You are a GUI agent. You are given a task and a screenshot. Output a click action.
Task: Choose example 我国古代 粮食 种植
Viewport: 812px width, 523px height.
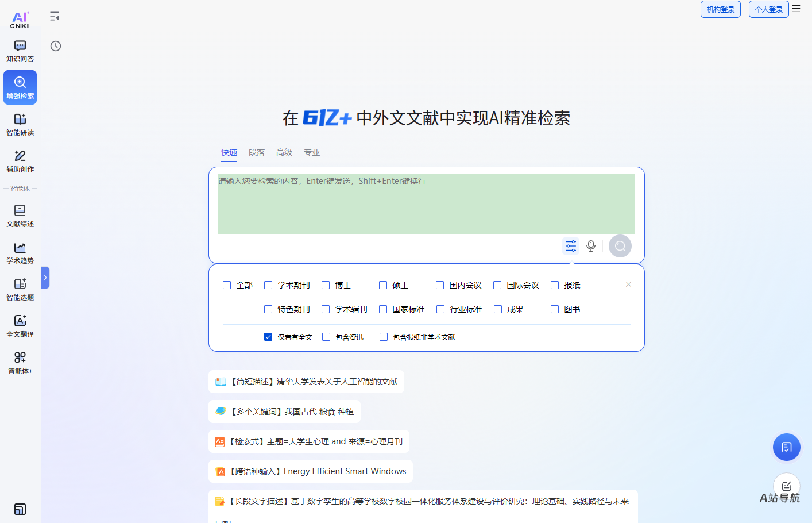point(284,412)
